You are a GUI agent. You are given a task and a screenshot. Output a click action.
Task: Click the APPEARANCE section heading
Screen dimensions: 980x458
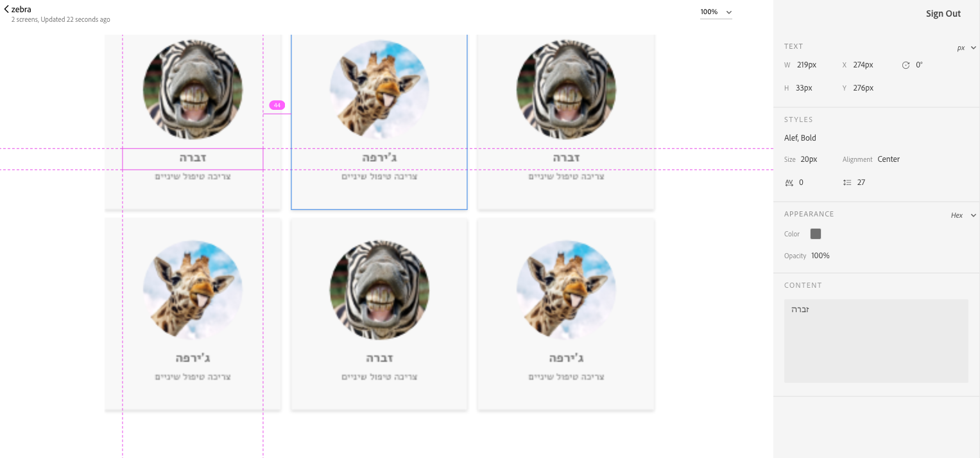[x=809, y=214]
